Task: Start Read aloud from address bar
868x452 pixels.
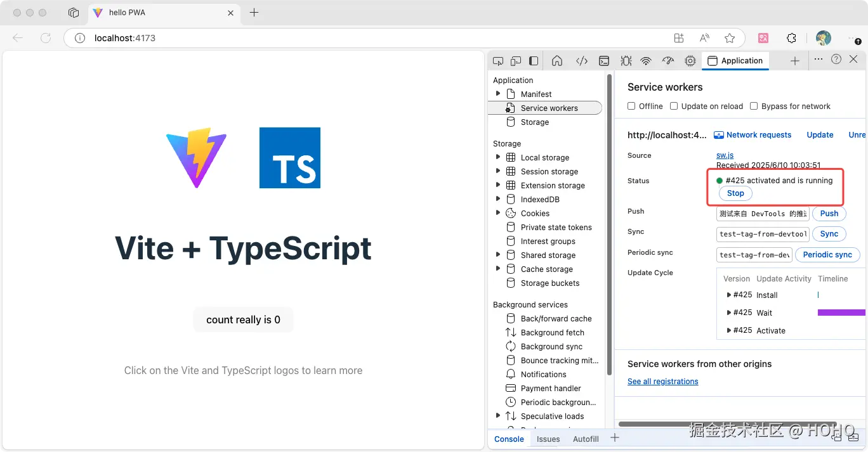Action: (x=704, y=38)
